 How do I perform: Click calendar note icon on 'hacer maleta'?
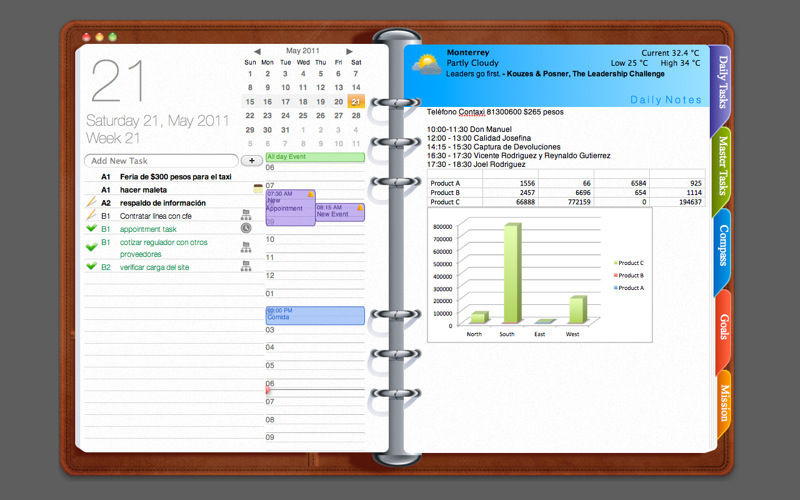pyautogui.click(x=258, y=189)
